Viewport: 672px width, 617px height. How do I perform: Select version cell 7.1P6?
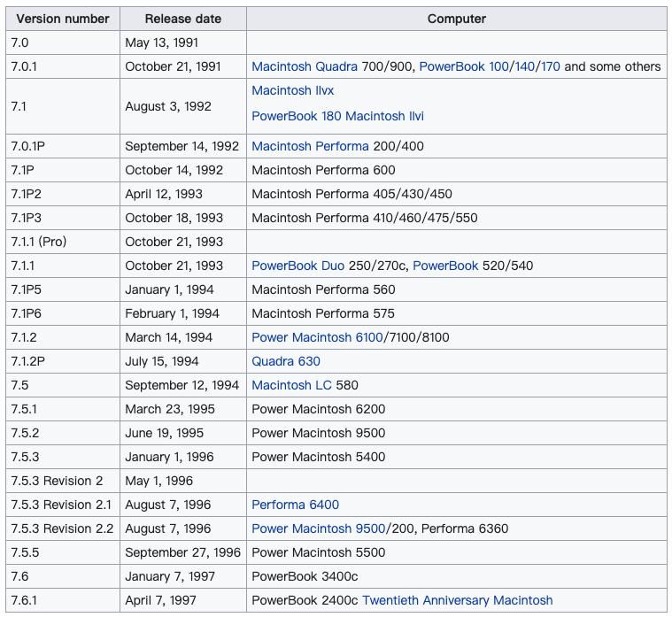point(63,313)
